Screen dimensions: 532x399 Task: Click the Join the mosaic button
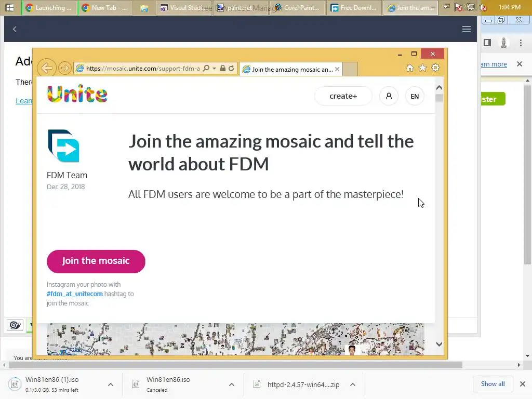click(x=96, y=261)
